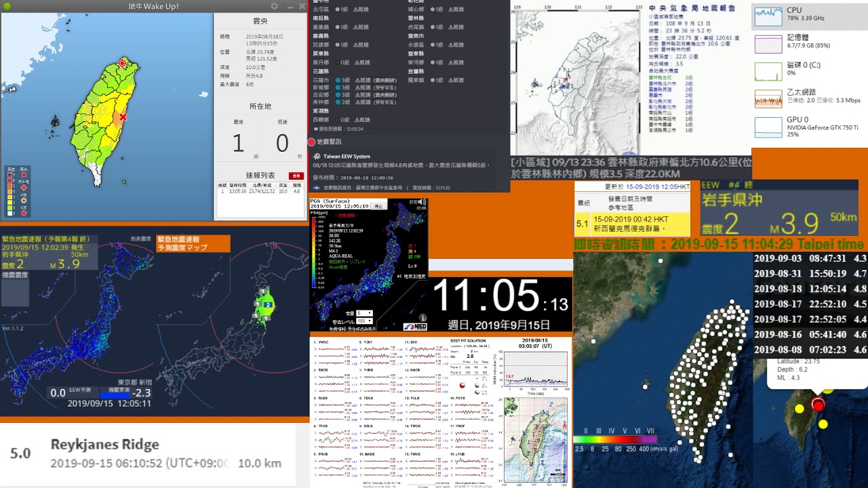Select the GPU 0 performance item
868x488 pixels.
click(x=768, y=126)
